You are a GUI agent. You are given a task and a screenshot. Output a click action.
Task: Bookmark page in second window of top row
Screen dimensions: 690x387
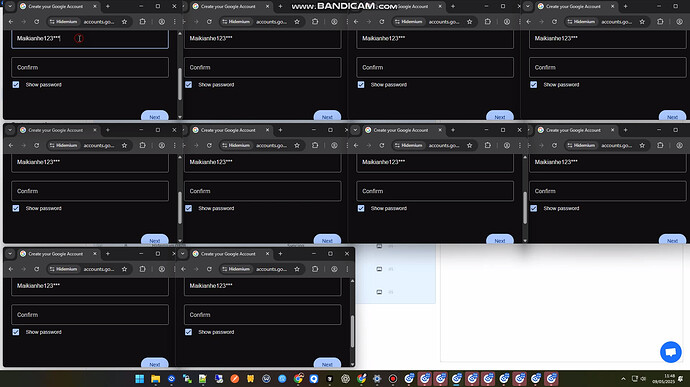tap(297, 22)
